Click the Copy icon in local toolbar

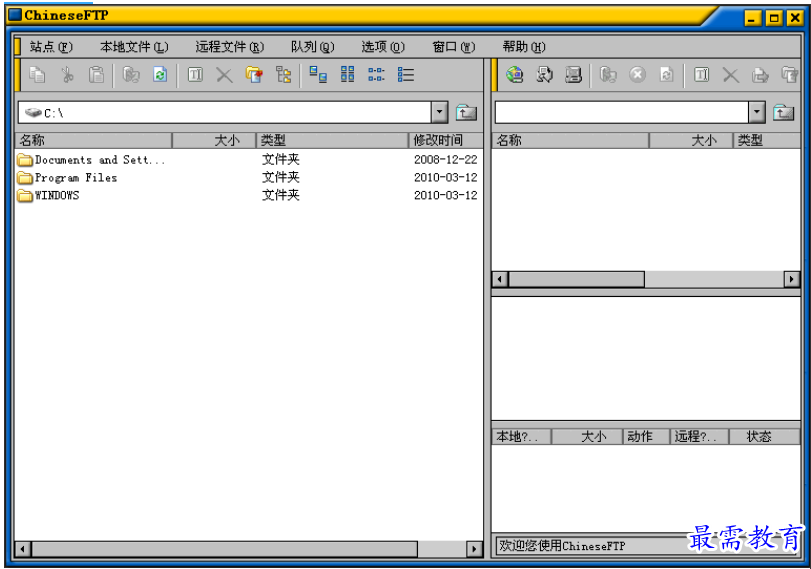point(37,75)
